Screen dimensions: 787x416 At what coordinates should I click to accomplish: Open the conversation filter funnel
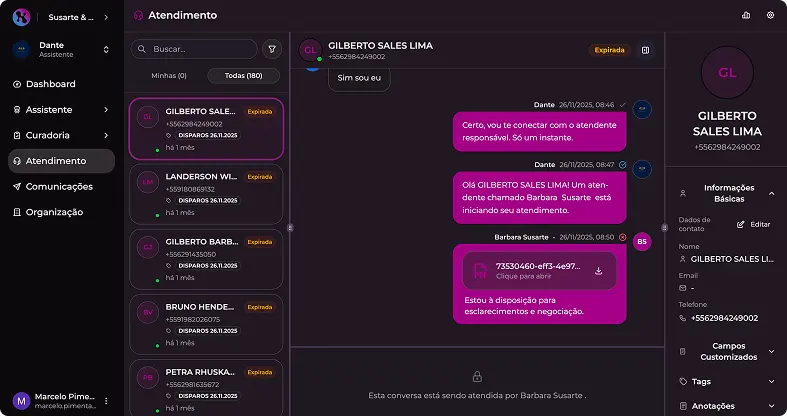click(x=272, y=49)
